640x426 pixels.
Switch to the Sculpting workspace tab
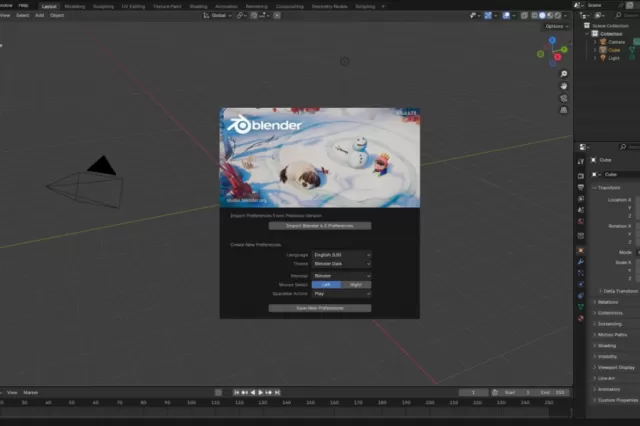point(103,7)
